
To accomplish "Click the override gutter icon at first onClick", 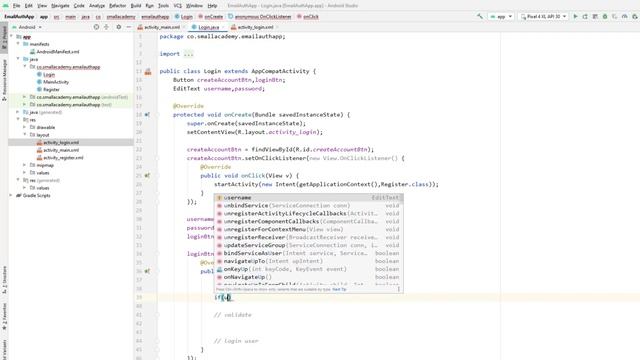I will click(147, 176).
